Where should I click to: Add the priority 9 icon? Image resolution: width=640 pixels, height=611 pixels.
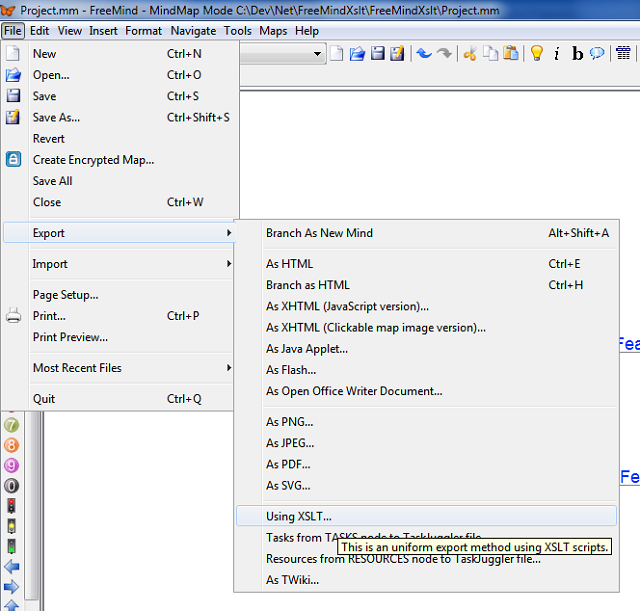click(11, 465)
